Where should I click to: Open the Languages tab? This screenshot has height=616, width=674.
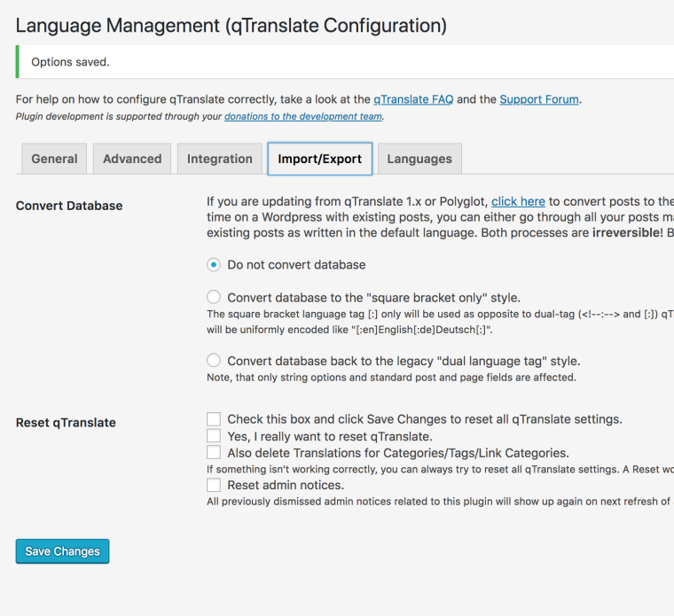[419, 159]
